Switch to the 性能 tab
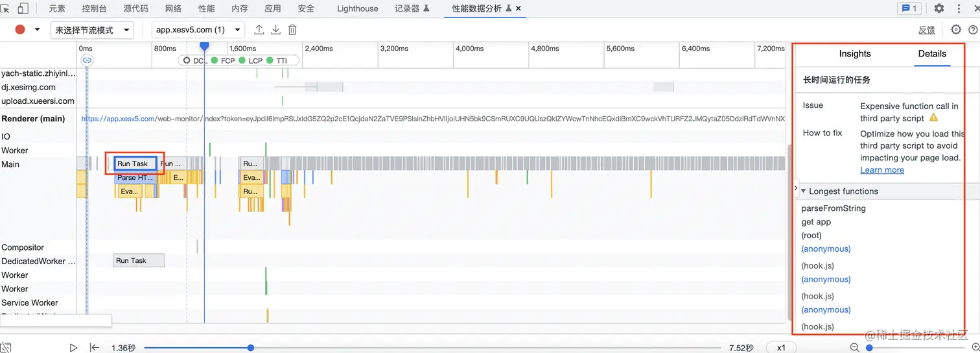Screen dimensions: 980x353 [207, 8]
